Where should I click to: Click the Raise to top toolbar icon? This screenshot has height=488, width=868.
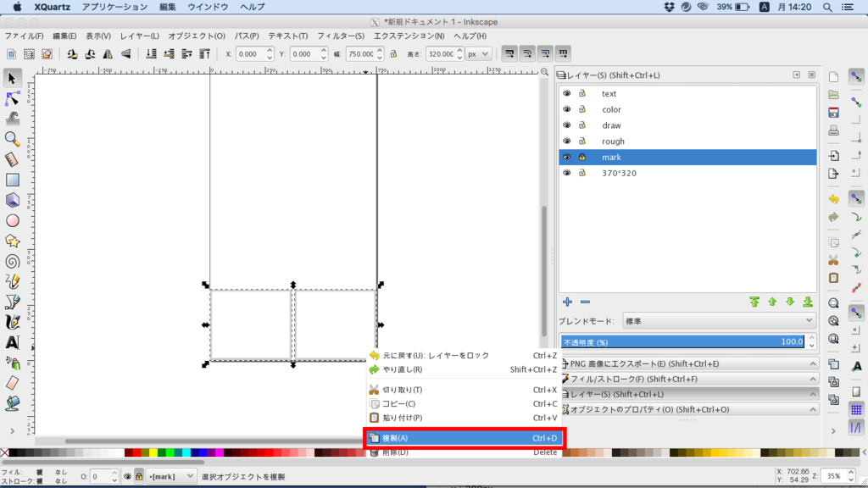coord(205,53)
